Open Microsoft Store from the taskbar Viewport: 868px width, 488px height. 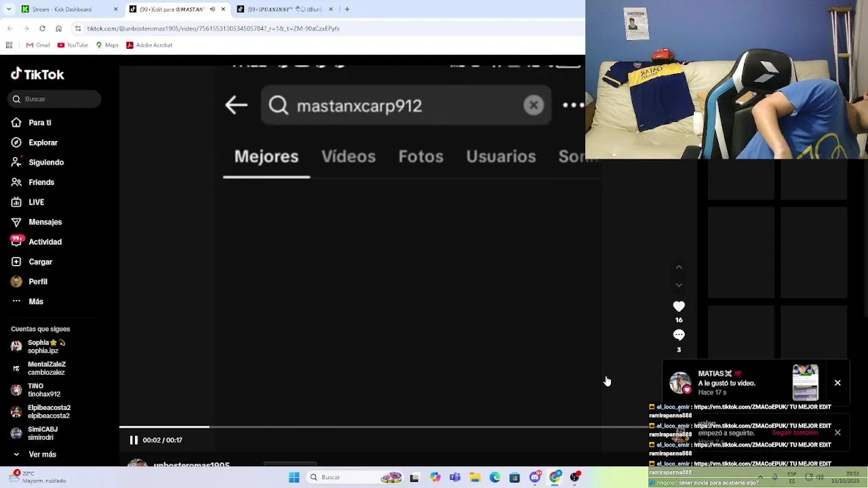[515, 478]
